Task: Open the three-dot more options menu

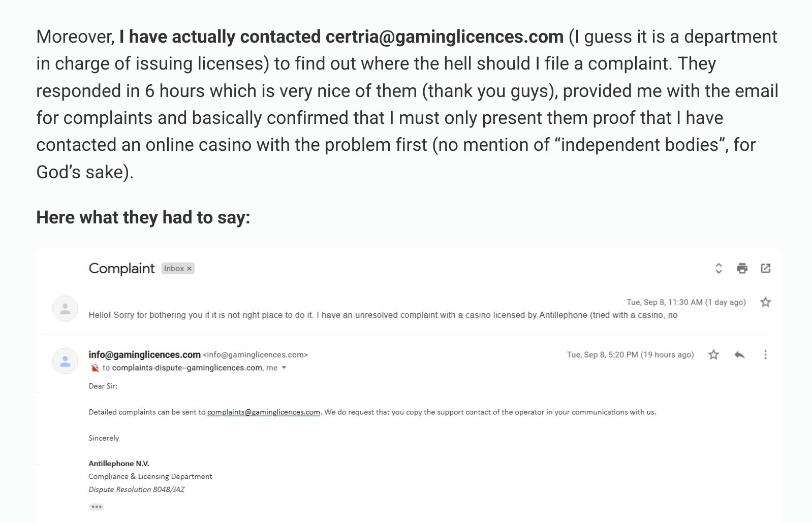Action: point(765,354)
